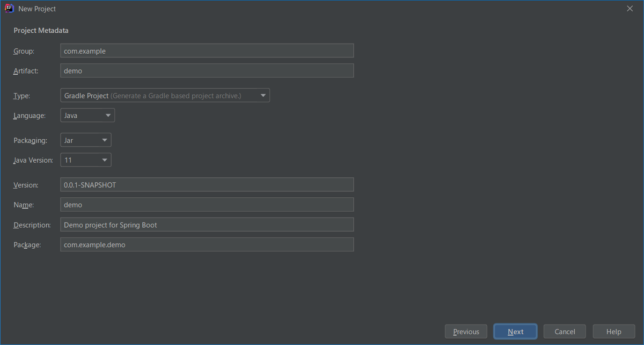Open the Packaging dropdown showing Jar

(x=86, y=140)
